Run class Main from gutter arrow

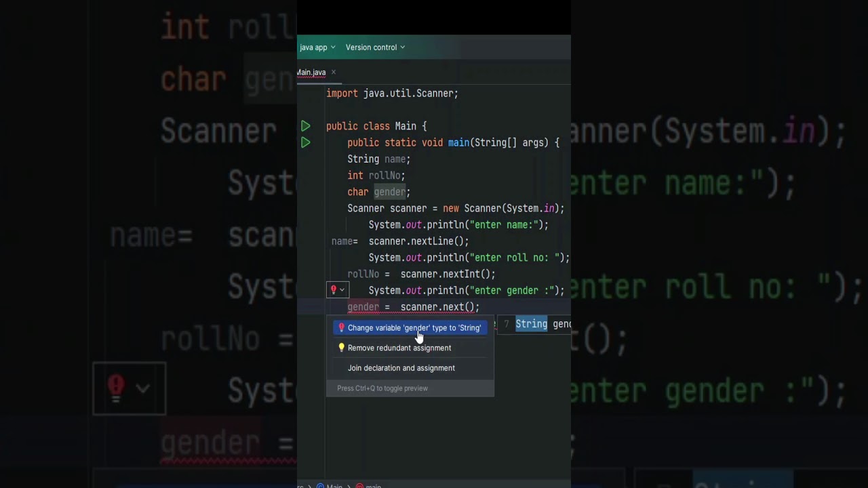[306, 126]
